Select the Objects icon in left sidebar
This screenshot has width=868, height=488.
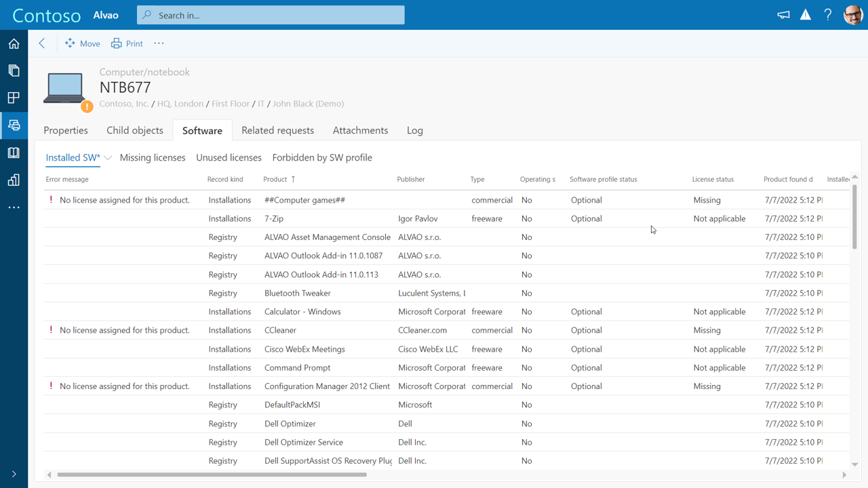[x=14, y=70]
